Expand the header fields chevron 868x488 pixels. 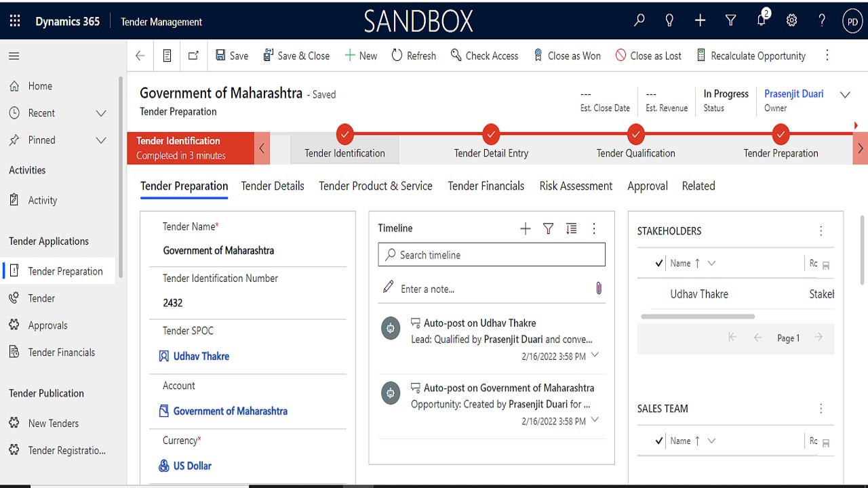click(845, 95)
